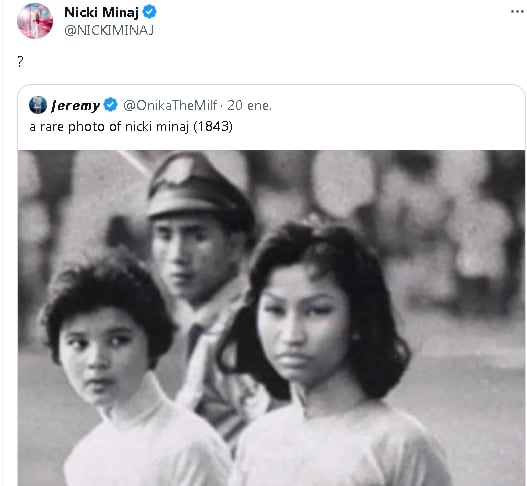Click the Nicki Minaj profile avatar
527x486 pixels.
pos(35,21)
